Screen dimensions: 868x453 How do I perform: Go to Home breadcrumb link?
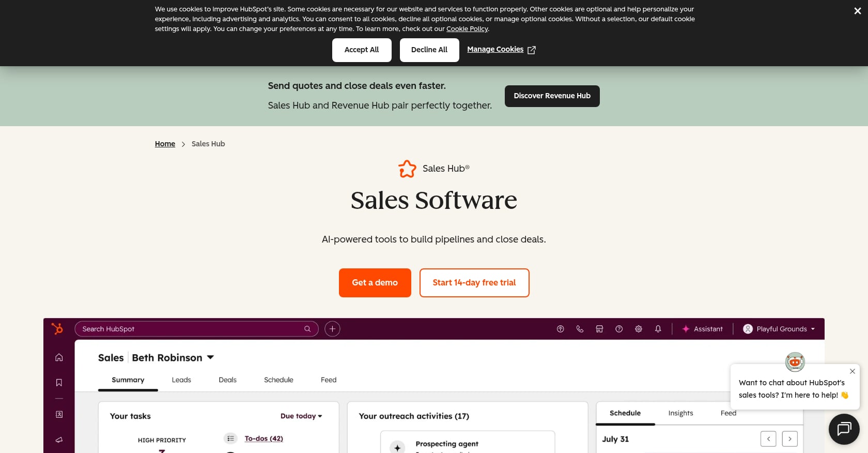pos(165,144)
